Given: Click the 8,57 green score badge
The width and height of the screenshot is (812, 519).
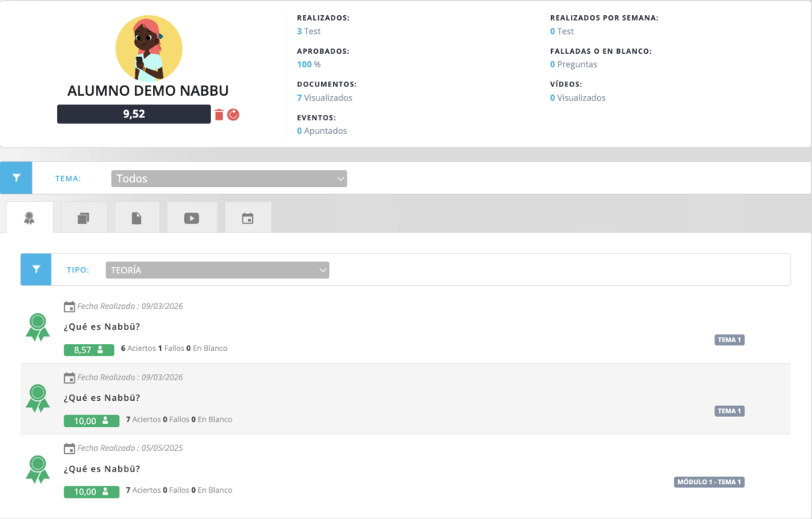Looking at the screenshot, I should click(91, 349).
